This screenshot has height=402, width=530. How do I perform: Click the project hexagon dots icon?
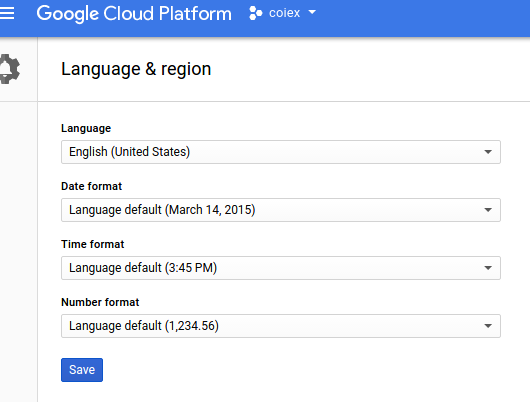coord(255,13)
